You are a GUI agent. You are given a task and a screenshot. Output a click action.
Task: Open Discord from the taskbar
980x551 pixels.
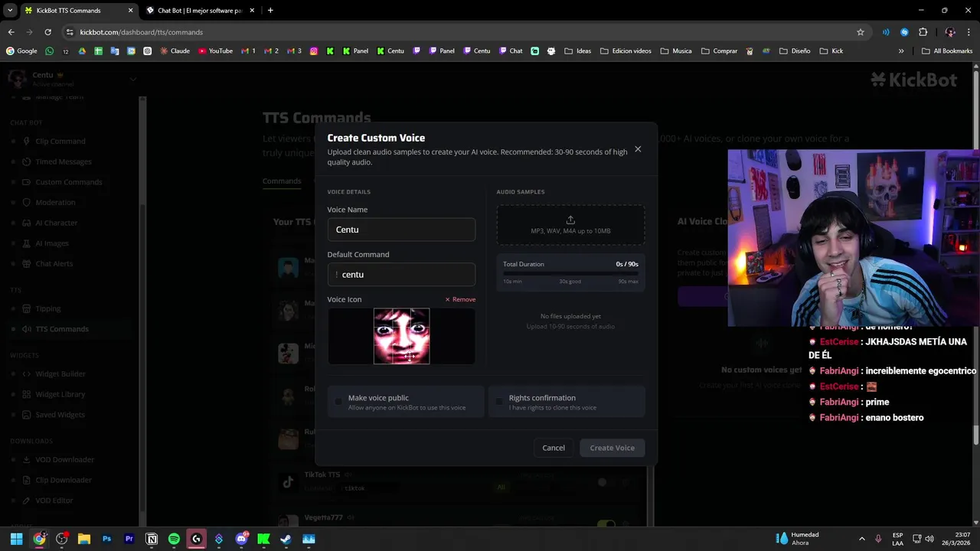[241, 539]
